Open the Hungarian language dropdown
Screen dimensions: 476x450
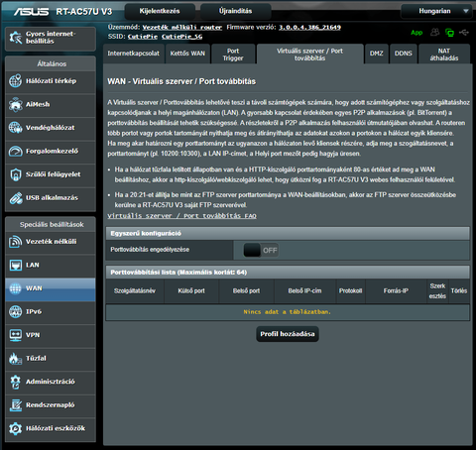pos(436,11)
